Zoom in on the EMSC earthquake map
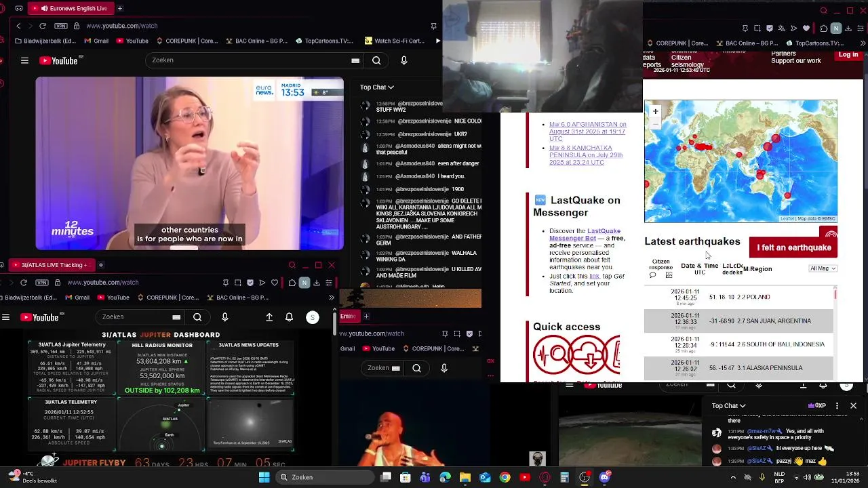This screenshot has width=868, height=488. 655,111
